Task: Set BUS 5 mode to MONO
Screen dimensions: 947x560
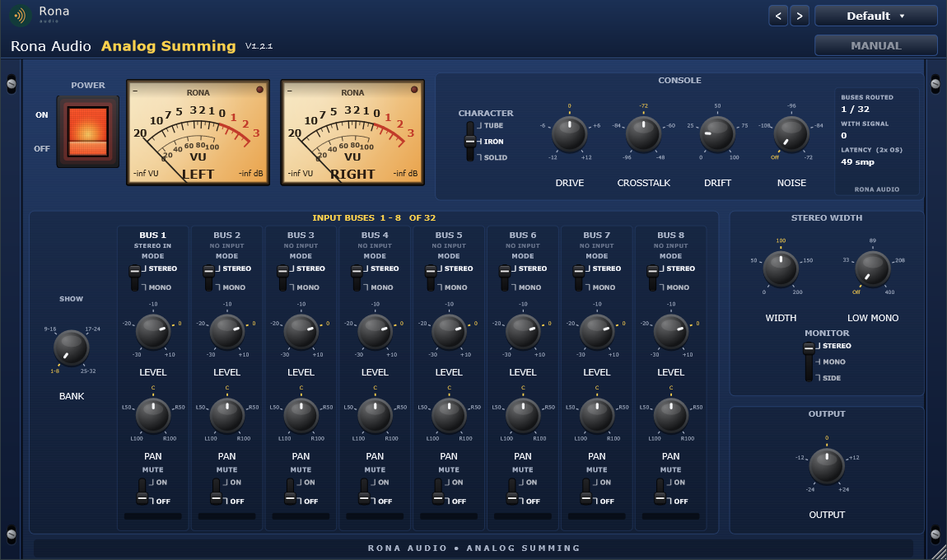Action: click(455, 287)
